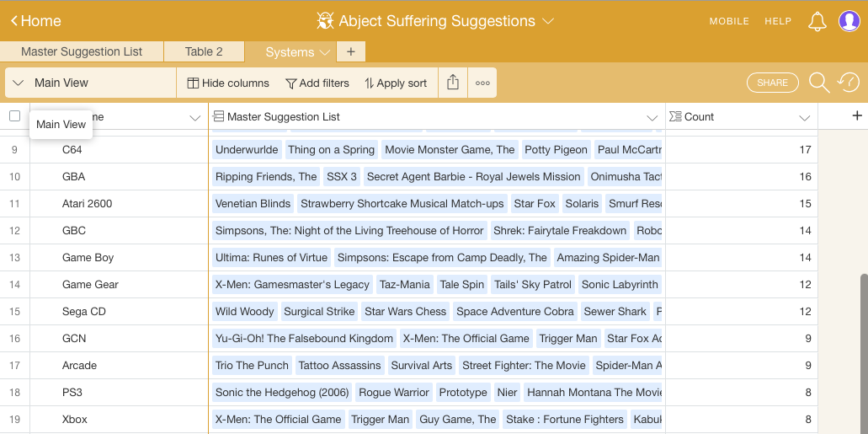Go back to Home

[35, 21]
